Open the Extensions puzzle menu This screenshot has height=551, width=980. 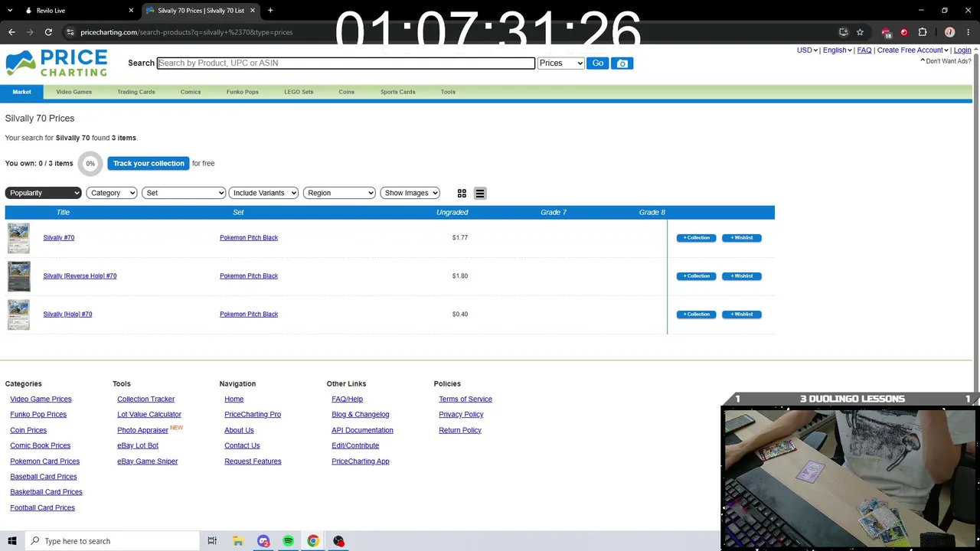tap(923, 32)
